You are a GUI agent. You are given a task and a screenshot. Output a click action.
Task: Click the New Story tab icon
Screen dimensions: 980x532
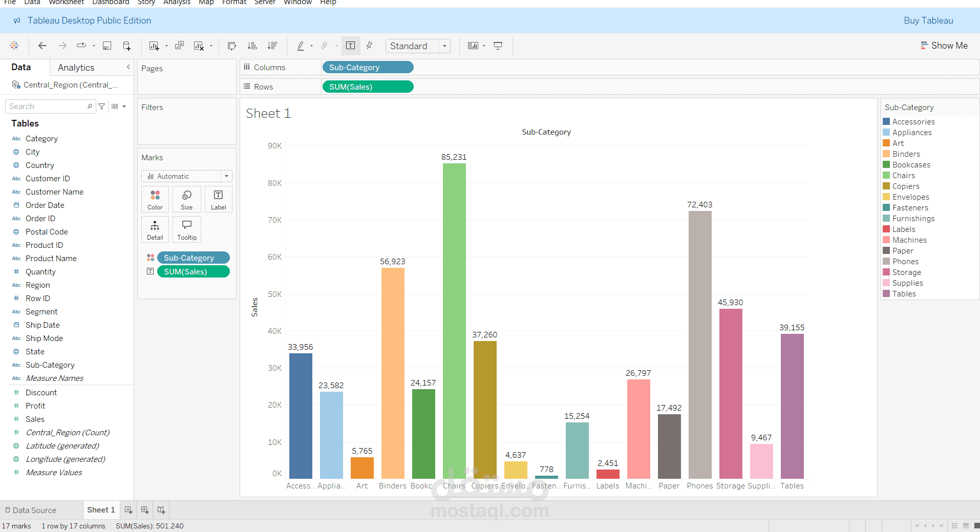click(161, 510)
